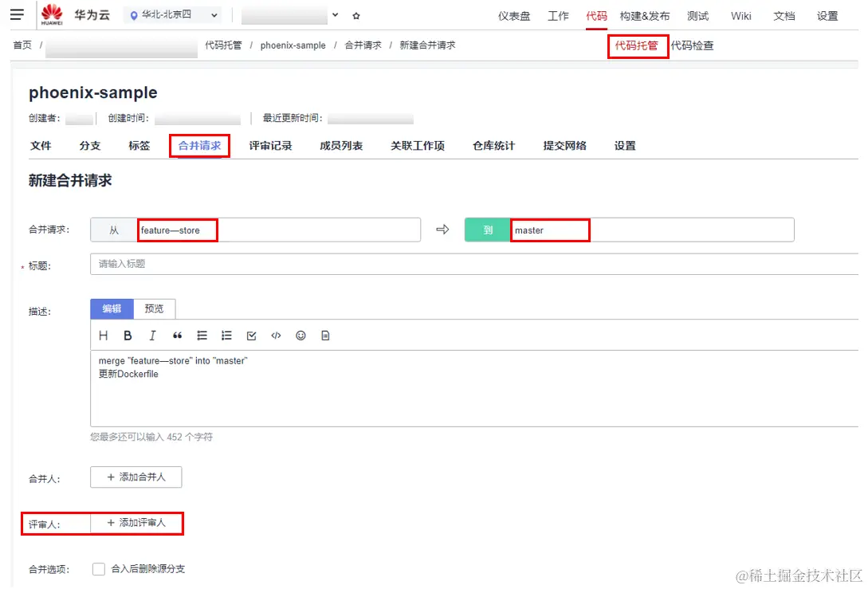Click the document template icon in toolbar
The image size is (868, 589).
click(325, 336)
